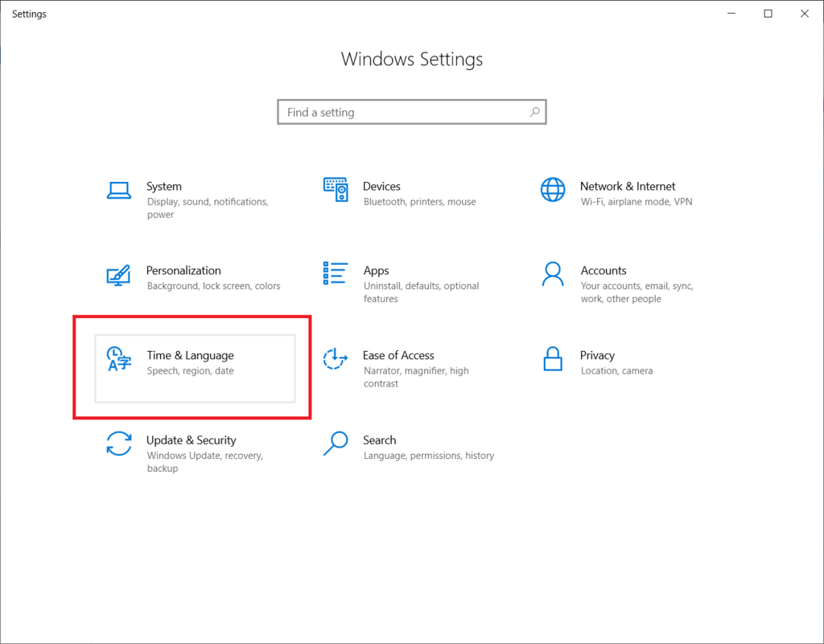Go to the Devices heading
The height and width of the screenshot is (644, 824).
point(381,186)
